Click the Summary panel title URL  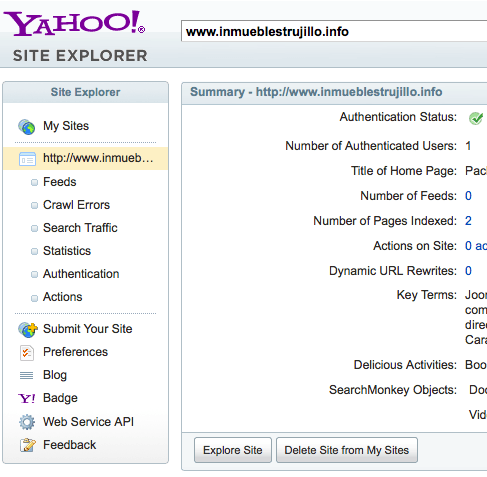pos(349,92)
